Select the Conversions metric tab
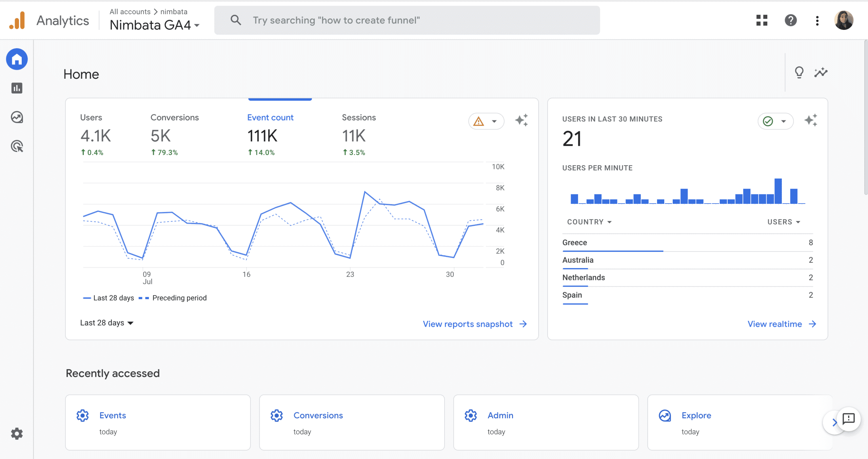Screen dimensions: 868x459 coord(175,136)
